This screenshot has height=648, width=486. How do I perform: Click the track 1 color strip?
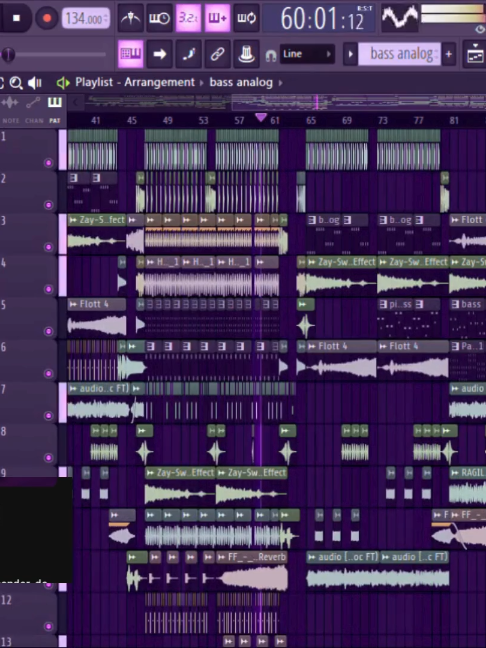(x=62, y=150)
